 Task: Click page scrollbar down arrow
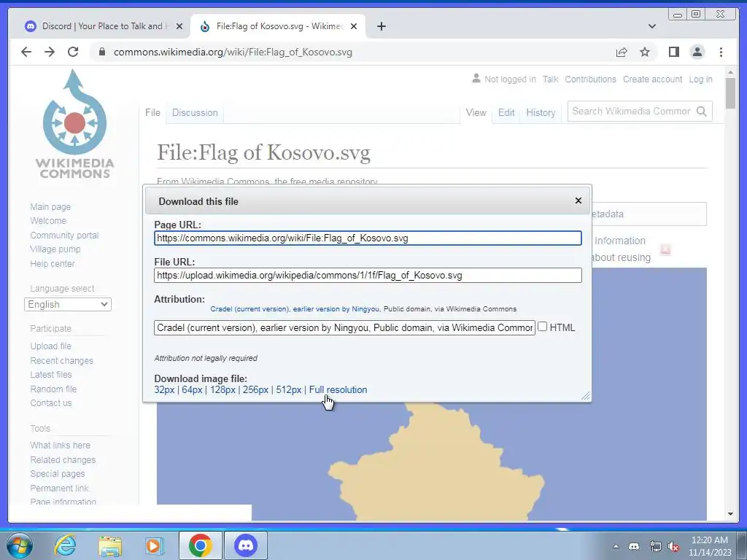click(730, 514)
